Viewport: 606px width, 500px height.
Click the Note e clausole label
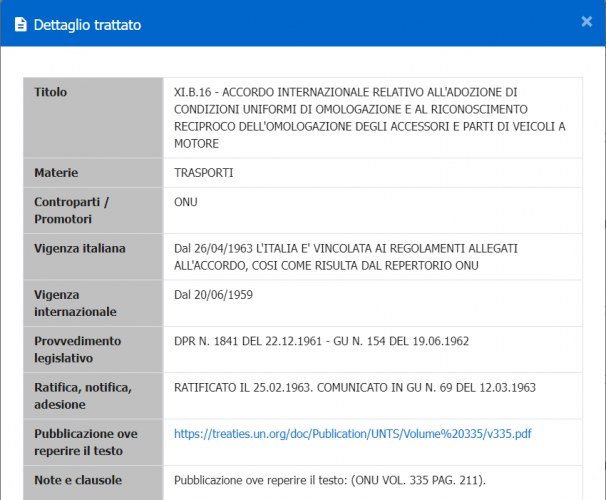[82, 479]
